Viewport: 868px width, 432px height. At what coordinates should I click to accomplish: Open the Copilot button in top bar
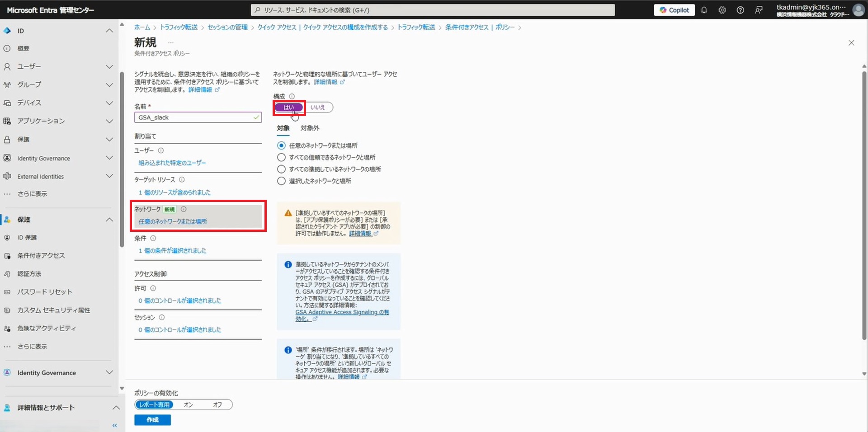point(674,10)
